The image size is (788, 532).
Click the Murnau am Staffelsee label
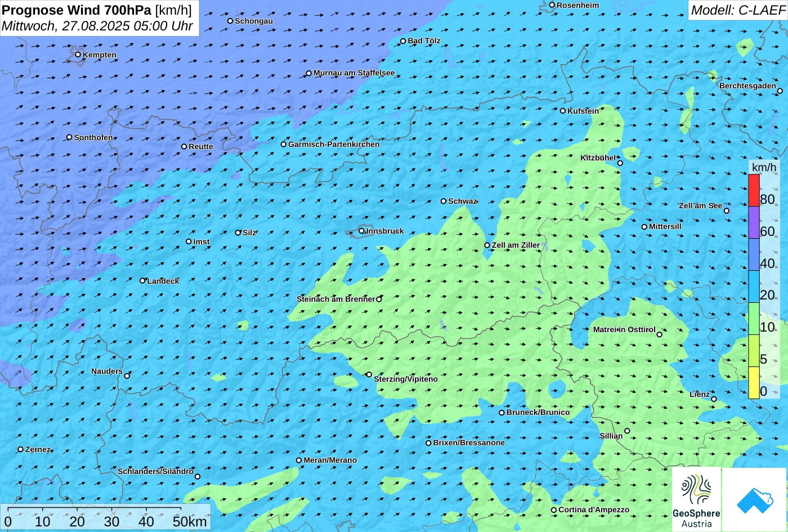[354, 73]
